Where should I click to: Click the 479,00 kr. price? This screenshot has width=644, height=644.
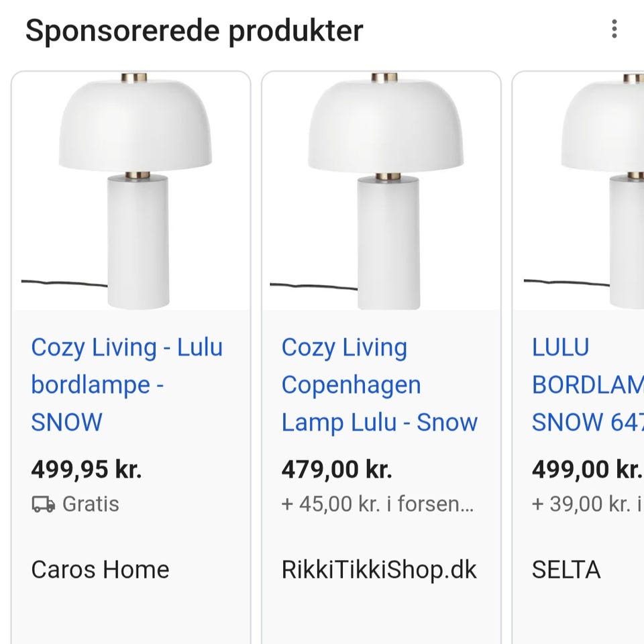[337, 470]
